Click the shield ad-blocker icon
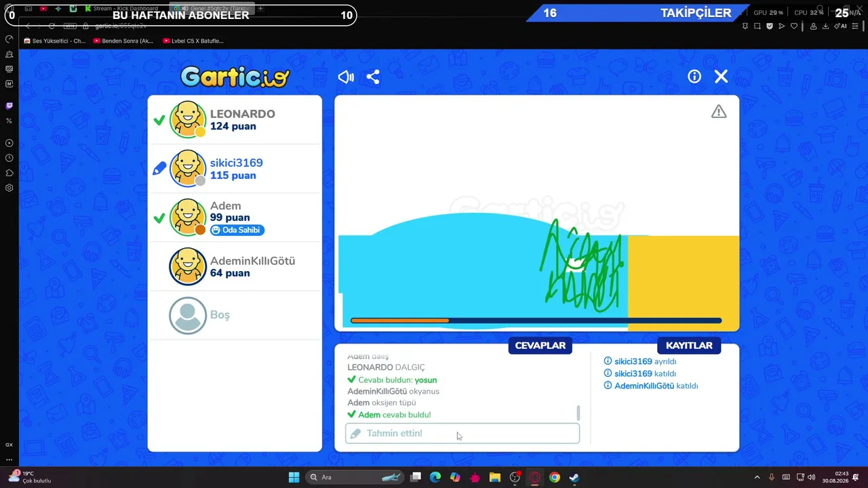868x488 pixels. 770,26
